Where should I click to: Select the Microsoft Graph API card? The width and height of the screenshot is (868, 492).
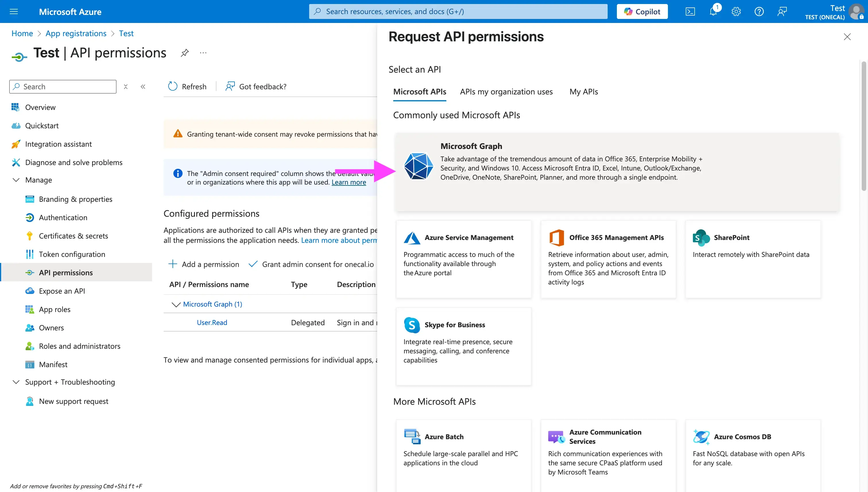tap(617, 172)
